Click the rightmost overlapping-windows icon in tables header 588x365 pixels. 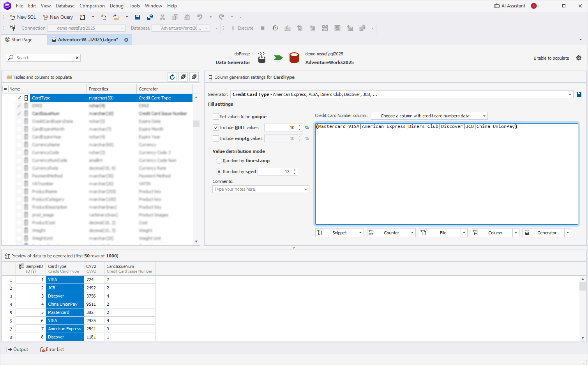194,77
